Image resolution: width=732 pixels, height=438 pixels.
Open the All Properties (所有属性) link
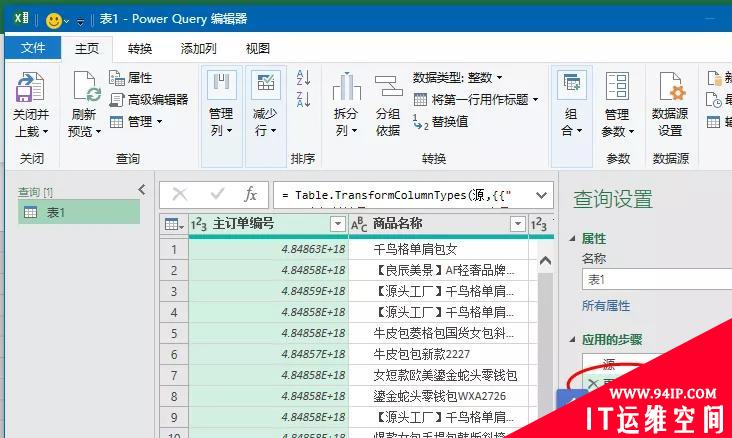tap(605, 306)
